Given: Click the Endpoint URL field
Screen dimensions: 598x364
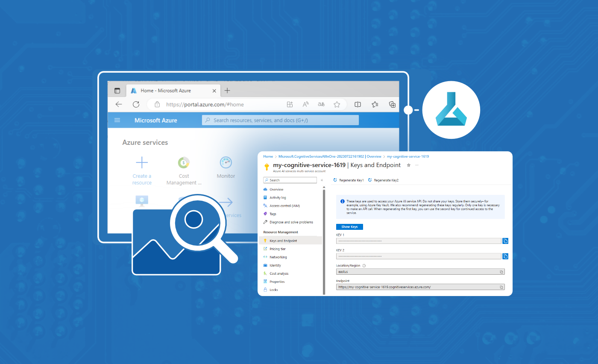Looking at the screenshot, I should [420, 287].
